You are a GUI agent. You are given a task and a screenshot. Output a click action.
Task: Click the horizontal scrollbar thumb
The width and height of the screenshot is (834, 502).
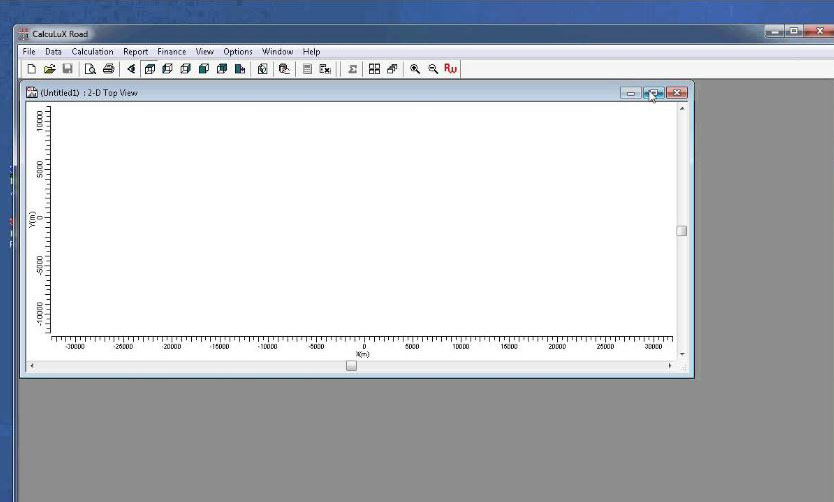[351, 366]
